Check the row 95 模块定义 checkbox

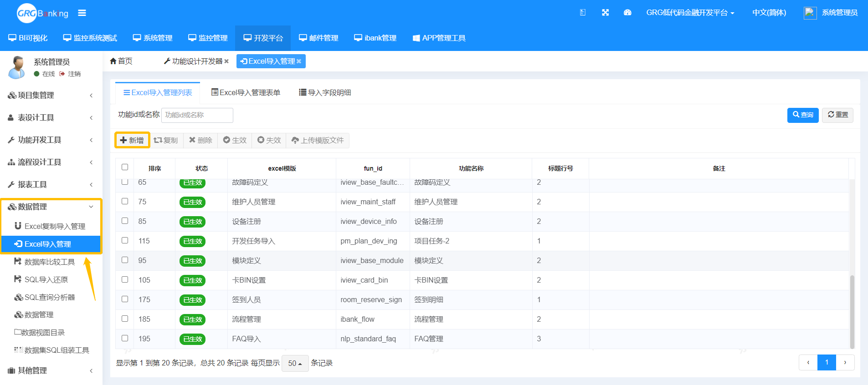pyautogui.click(x=125, y=260)
